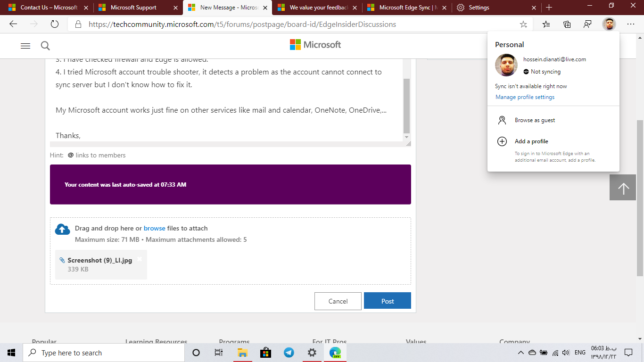Open File Explorer from the taskbar
This screenshot has height=362, width=644.
242,353
